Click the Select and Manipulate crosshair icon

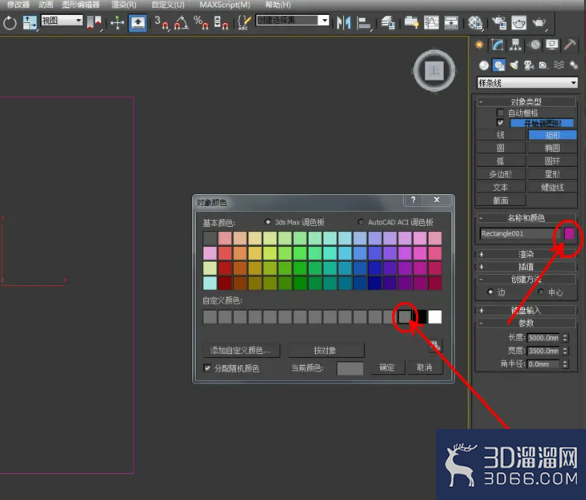coord(117,23)
